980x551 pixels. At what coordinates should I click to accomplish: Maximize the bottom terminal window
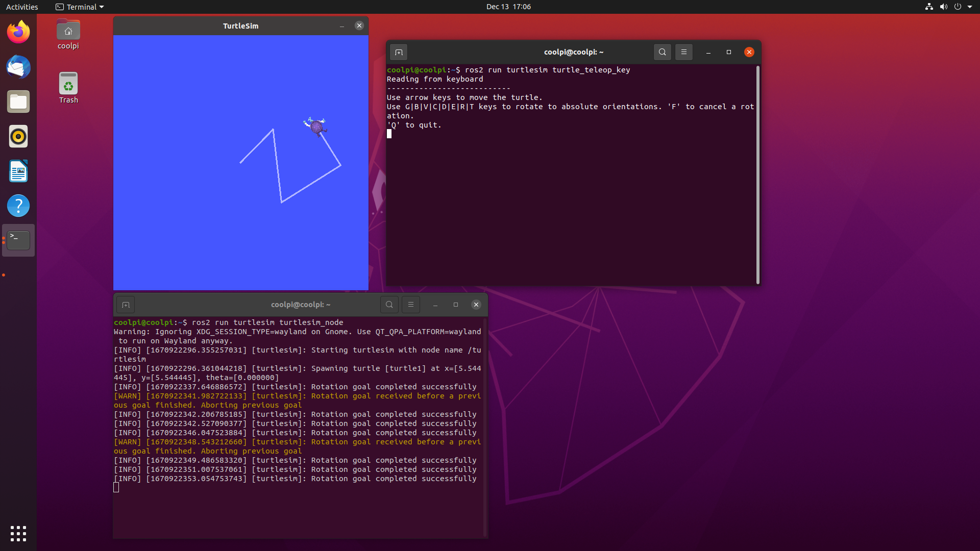tap(456, 305)
